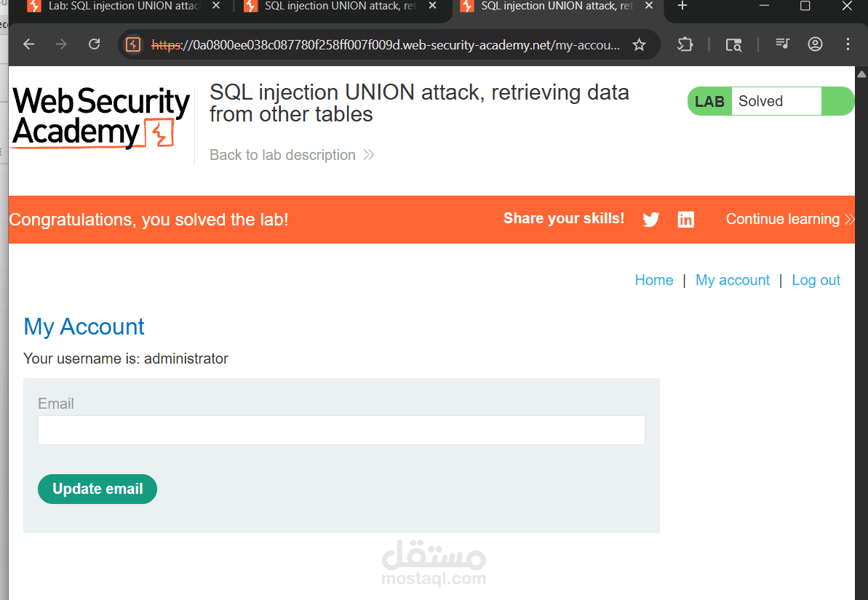Open the media controls icon
The image size is (868, 600).
(782, 44)
